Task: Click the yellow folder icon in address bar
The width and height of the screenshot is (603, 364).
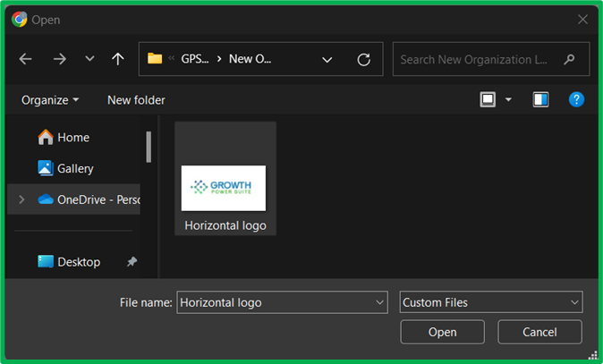Action: click(155, 58)
